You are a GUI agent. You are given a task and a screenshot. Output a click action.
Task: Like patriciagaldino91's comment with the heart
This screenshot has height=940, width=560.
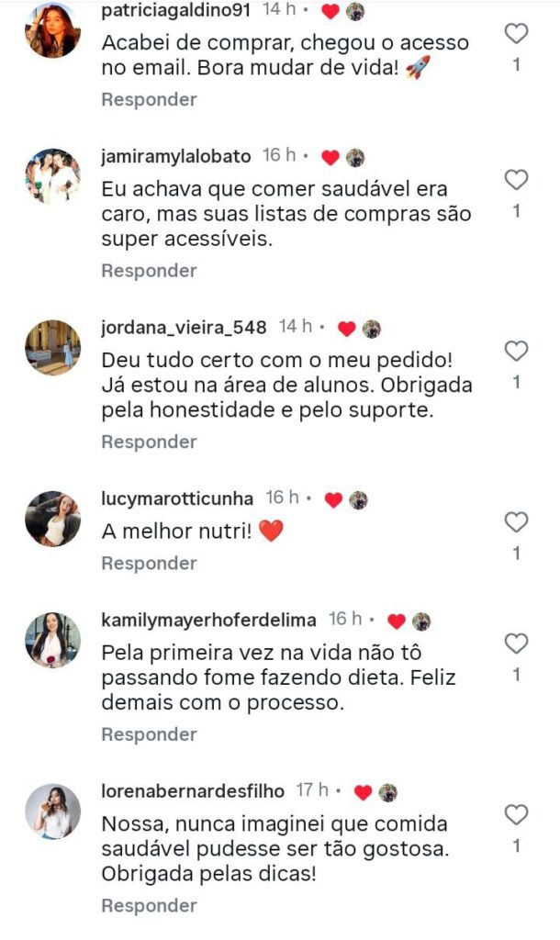tap(517, 34)
